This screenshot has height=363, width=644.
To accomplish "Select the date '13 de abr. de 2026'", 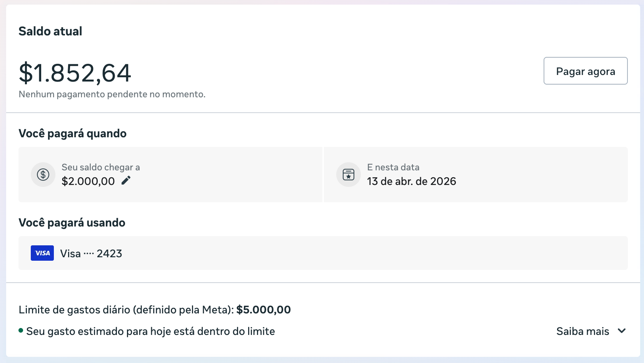I will [411, 181].
